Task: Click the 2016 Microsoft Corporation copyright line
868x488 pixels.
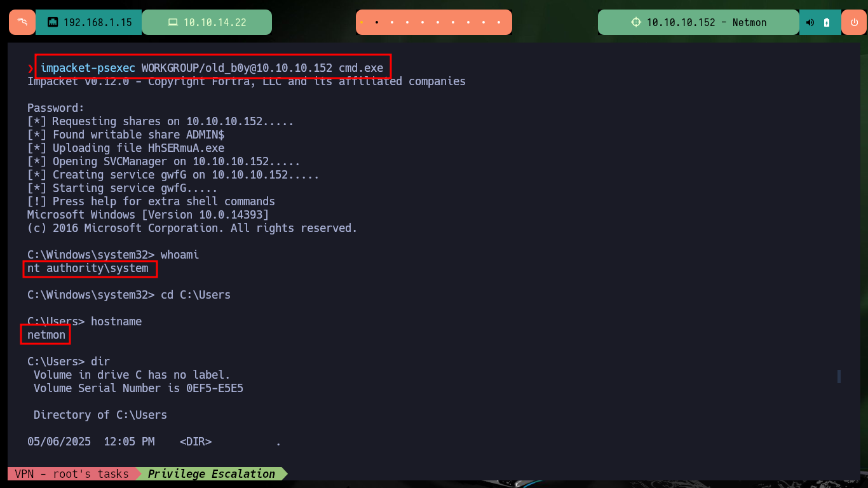Action: coord(193,228)
